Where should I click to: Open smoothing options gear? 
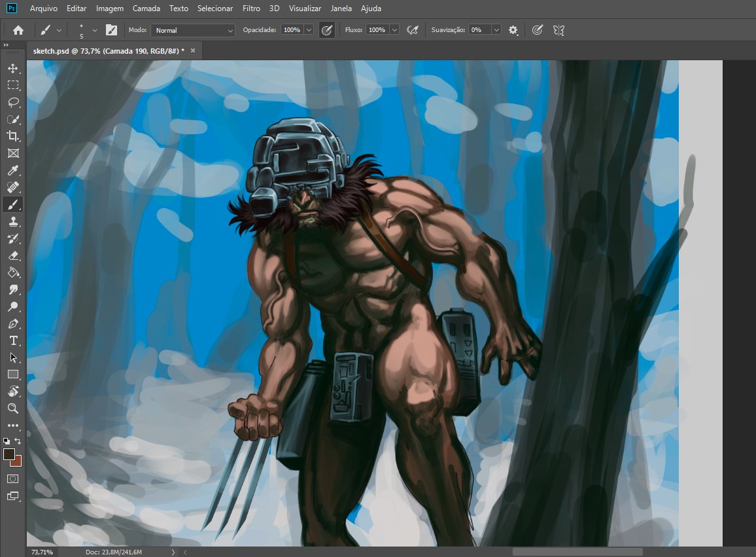tap(513, 30)
